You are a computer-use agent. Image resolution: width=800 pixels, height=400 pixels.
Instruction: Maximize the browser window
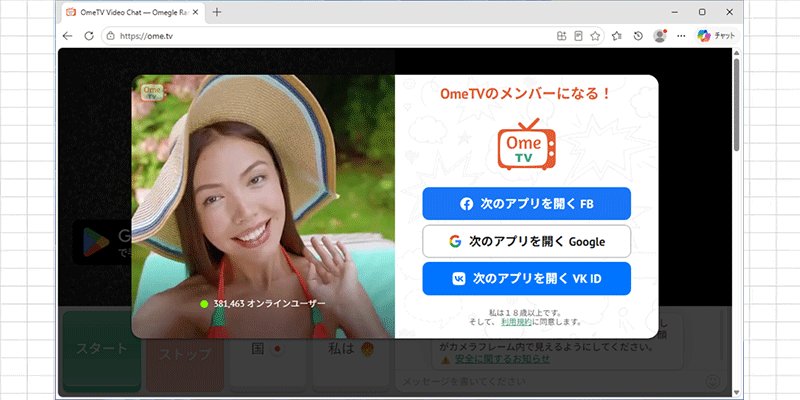pos(702,12)
